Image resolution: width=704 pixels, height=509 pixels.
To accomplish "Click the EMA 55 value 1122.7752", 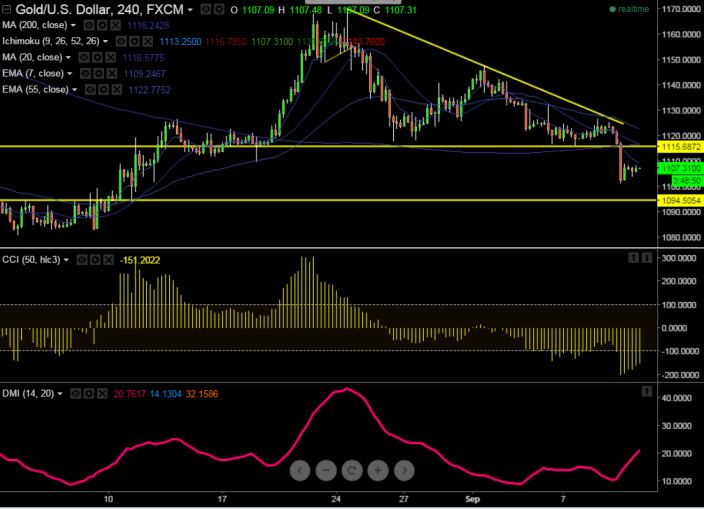I will point(150,90).
